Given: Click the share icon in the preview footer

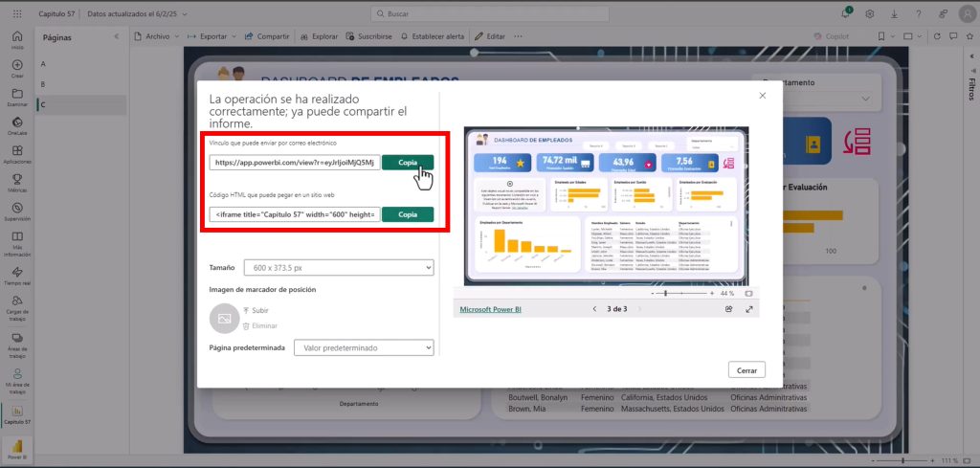Looking at the screenshot, I should click(x=728, y=309).
